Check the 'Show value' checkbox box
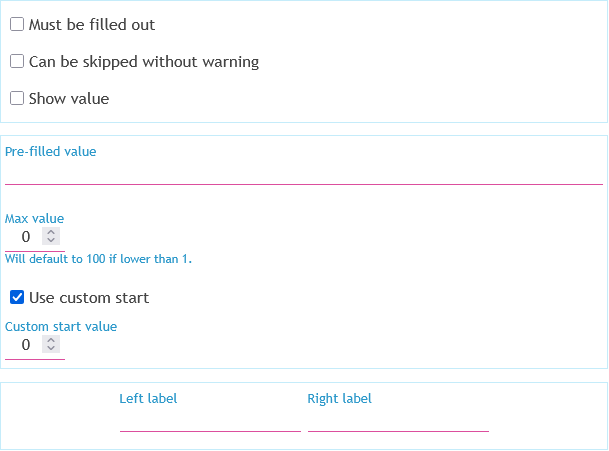This screenshot has width=609, height=451. coord(17,99)
